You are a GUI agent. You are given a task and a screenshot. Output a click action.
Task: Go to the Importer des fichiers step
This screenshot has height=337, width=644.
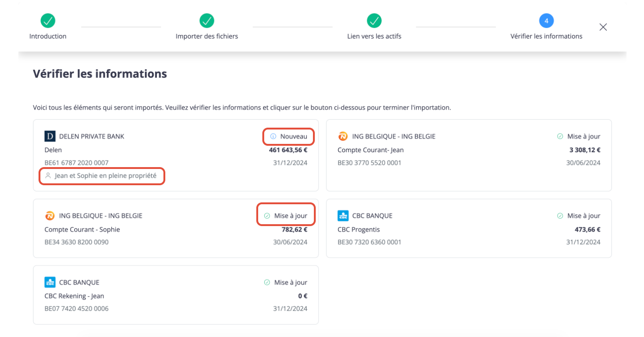coord(207,21)
